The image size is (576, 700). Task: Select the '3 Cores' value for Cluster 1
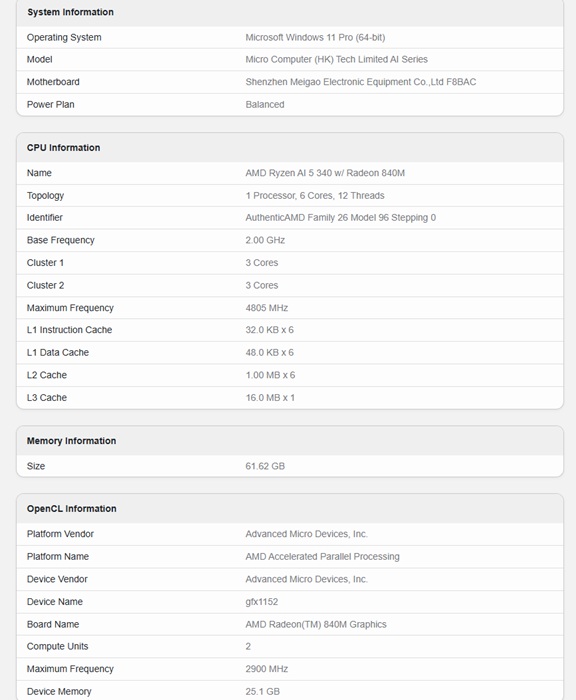pos(261,263)
